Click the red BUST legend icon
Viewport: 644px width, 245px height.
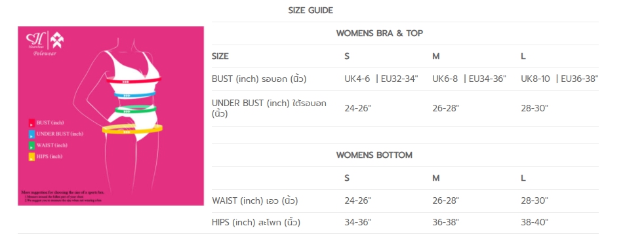pyautogui.click(x=31, y=123)
